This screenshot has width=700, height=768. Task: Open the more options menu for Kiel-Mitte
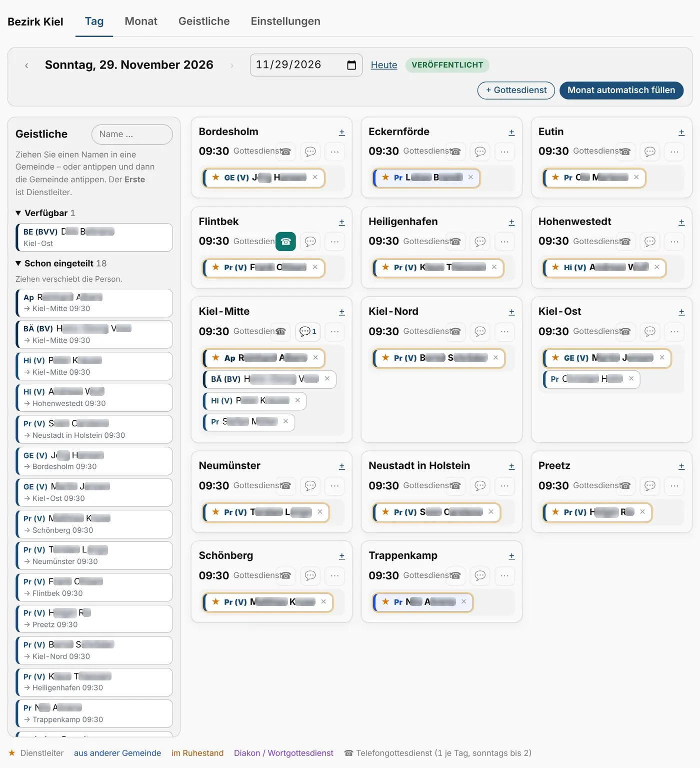(335, 331)
